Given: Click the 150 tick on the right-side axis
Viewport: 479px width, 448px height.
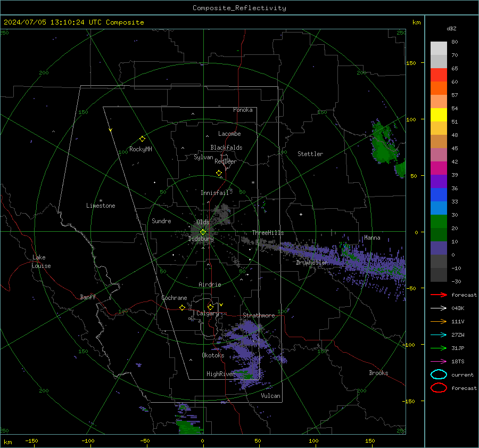Looking at the screenshot, I should click(x=411, y=63).
